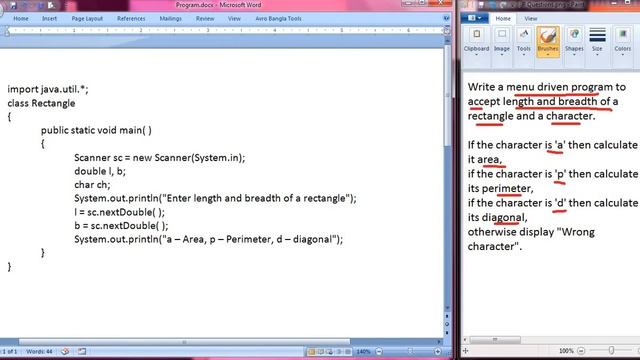The width and height of the screenshot is (640, 360).
Task: Click Word horizontal scrollbar thumb
Action: (x=184, y=342)
